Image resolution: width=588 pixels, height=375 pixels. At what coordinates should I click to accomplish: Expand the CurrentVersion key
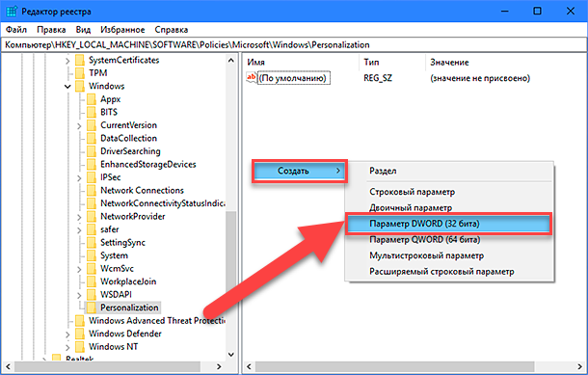79,125
